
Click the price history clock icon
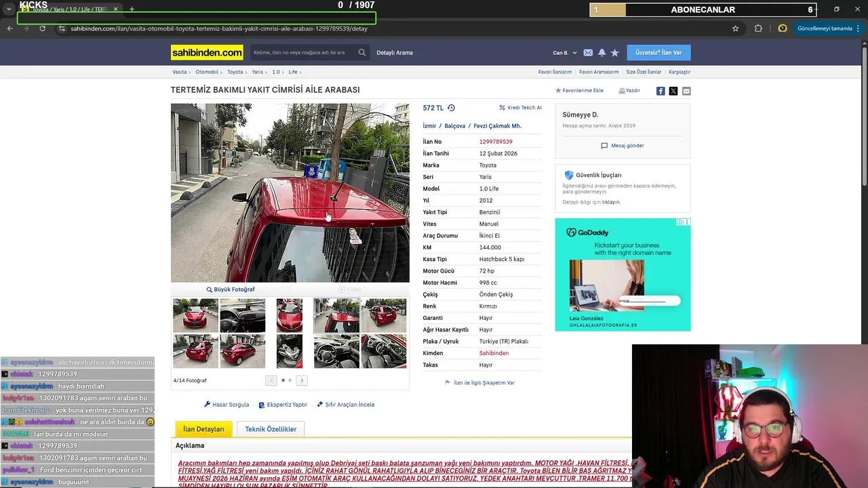click(x=451, y=108)
